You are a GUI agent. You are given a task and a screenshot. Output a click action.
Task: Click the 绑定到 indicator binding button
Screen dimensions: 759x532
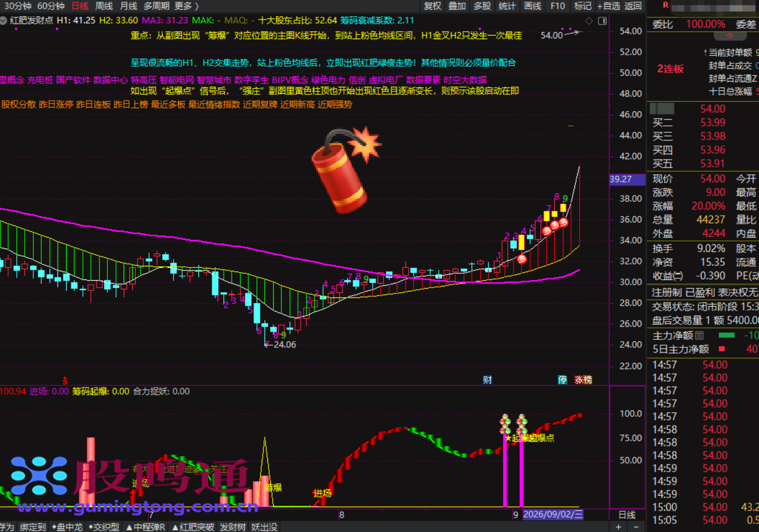[x=33, y=527]
